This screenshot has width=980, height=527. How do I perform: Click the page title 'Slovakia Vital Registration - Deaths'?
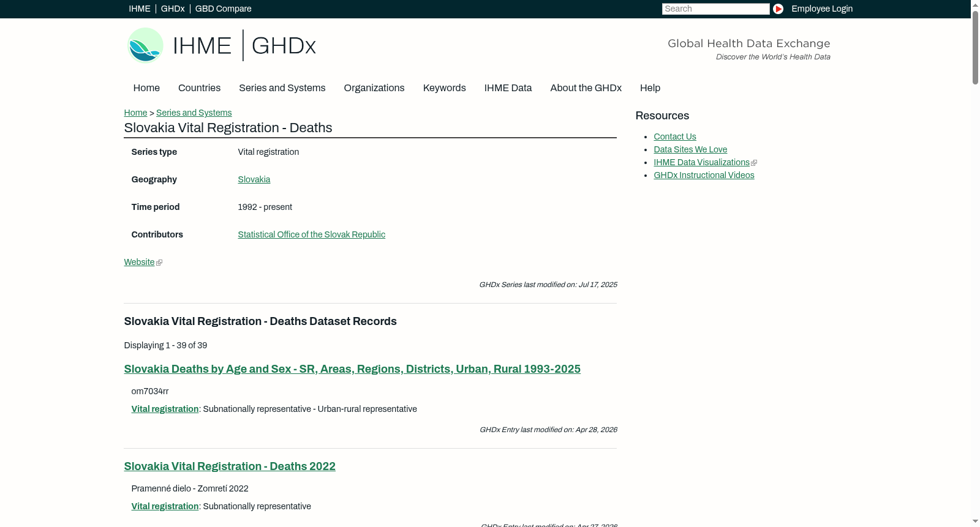228,128
